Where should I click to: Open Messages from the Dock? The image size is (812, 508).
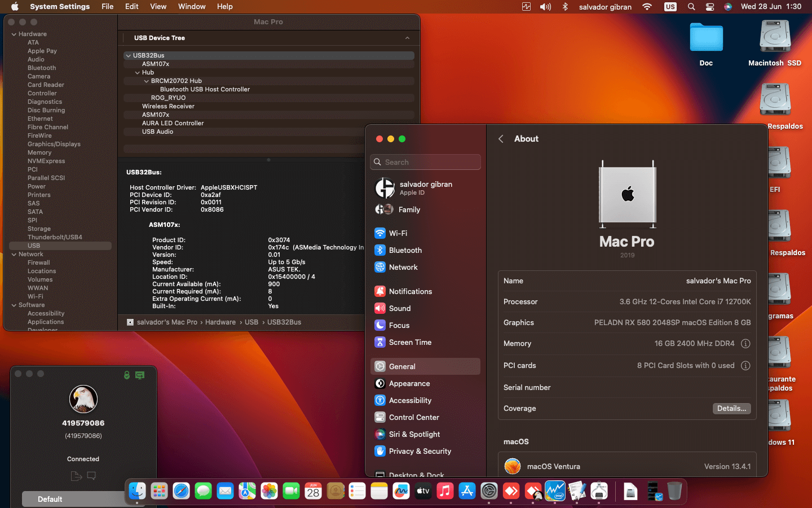pyautogui.click(x=203, y=491)
